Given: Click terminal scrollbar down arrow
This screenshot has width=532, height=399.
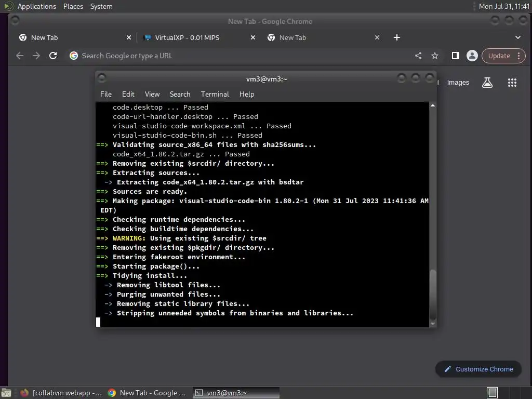Looking at the screenshot, I should click(433, 324).
